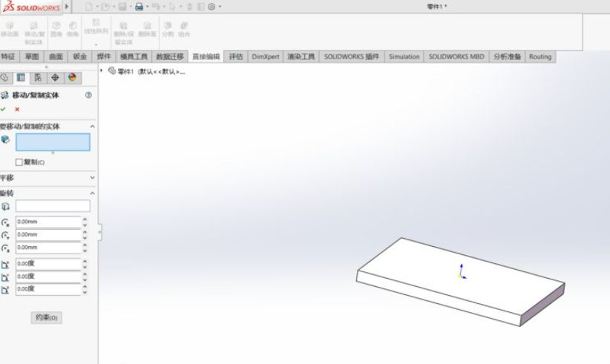Enable the 复制 (Copy) checkbox

pyautogui.click(x=19, y=162)
